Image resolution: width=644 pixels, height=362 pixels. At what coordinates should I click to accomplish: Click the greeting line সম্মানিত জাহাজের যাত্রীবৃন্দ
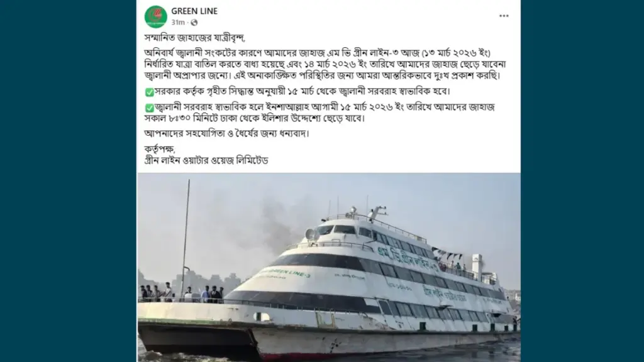click(x=195, y=38)
